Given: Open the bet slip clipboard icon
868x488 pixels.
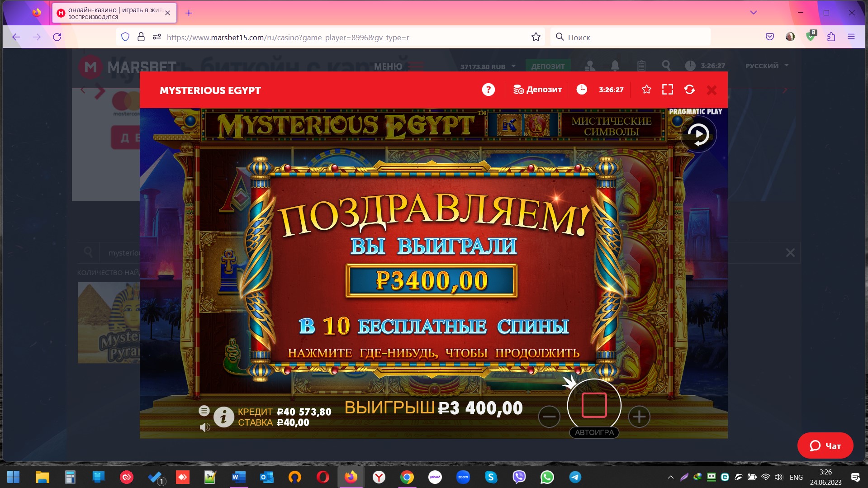Looking at the screenshot, I should click(641, 66).
